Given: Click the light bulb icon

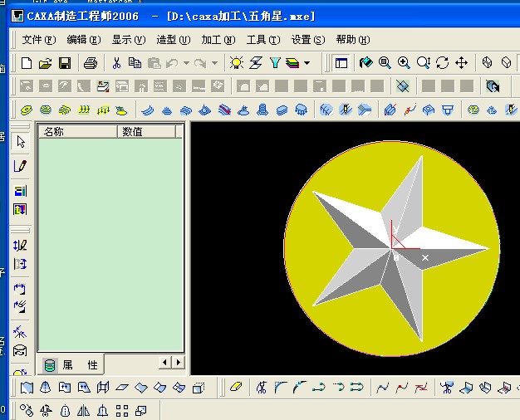Looking at the screenshot, I should pyautogui.click(x=237, y=62).
